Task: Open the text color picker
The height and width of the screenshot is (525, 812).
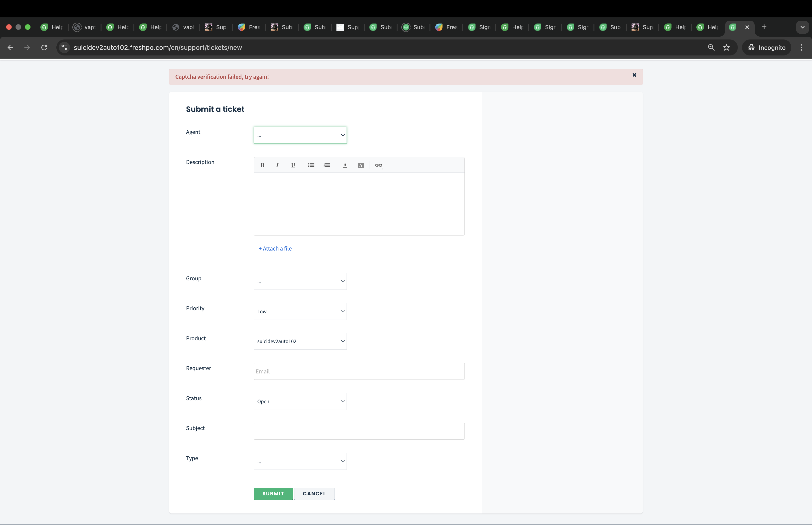Action: click(x=345, y=165)
